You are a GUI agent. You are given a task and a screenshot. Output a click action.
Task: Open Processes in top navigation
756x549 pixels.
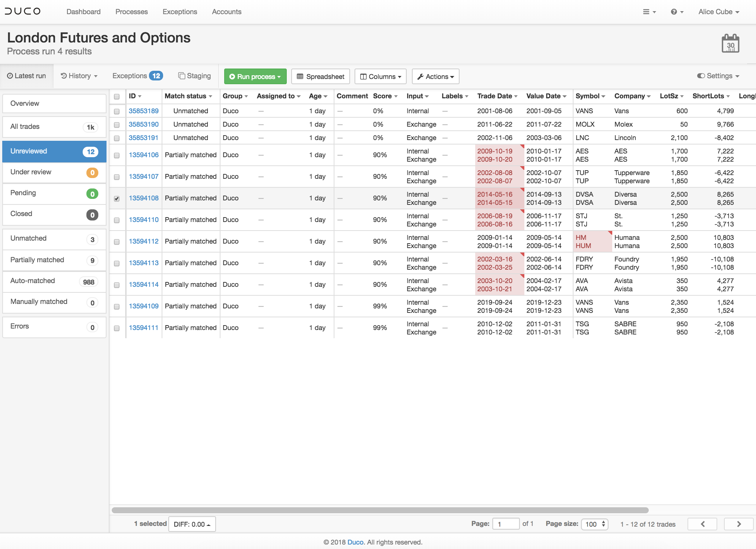[131, 12]
